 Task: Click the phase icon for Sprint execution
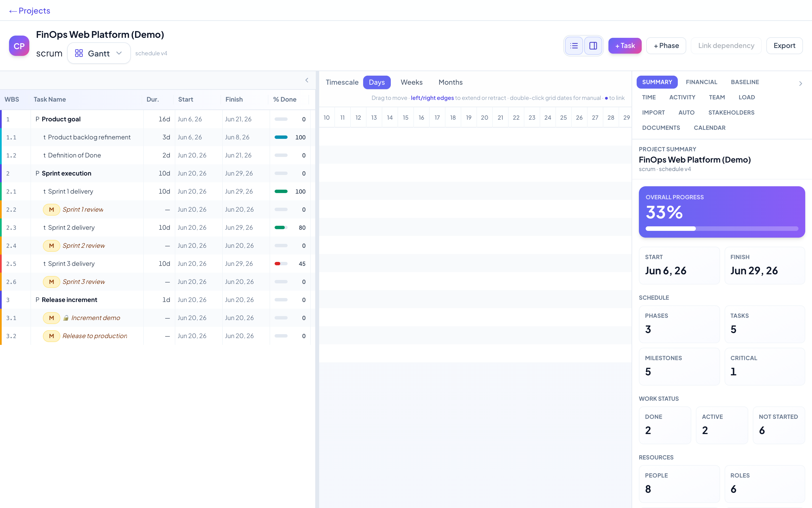coord(37,173)
